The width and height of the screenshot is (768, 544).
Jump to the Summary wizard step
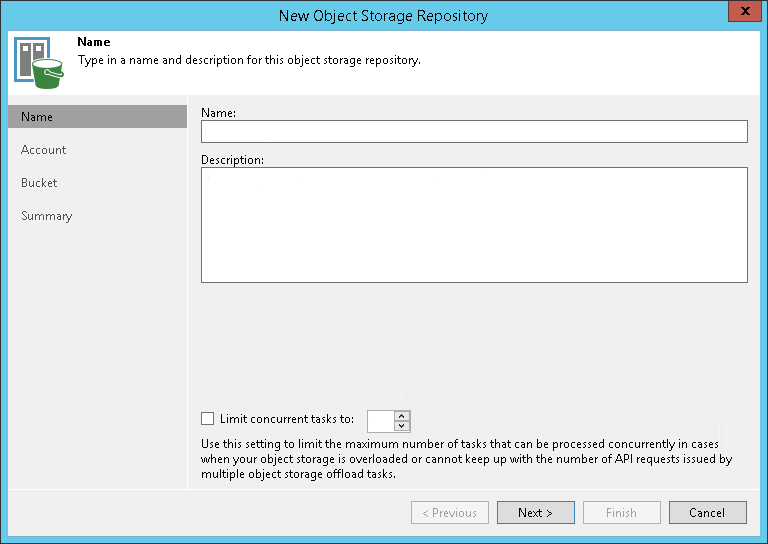coord(47,216)
